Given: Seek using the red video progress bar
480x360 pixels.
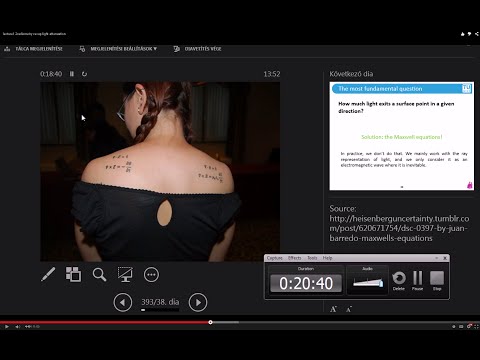Looking at the screenshot, I should point(105,322).
